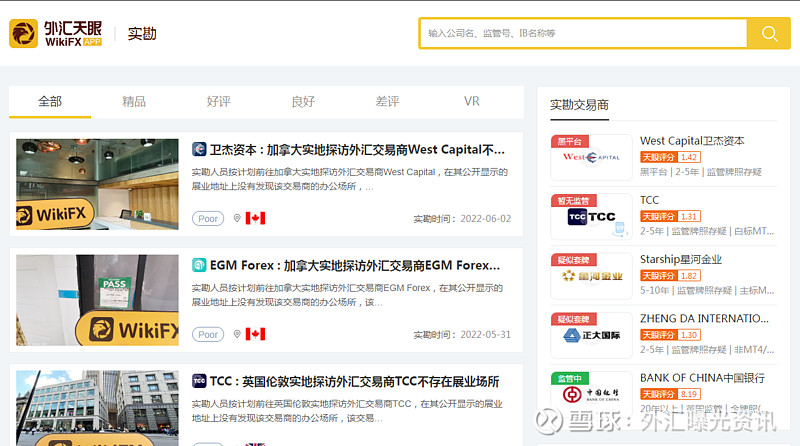This screenshot has width=800, height=446.
Task: Open the 实勘 header link
Action: point(142,34)
